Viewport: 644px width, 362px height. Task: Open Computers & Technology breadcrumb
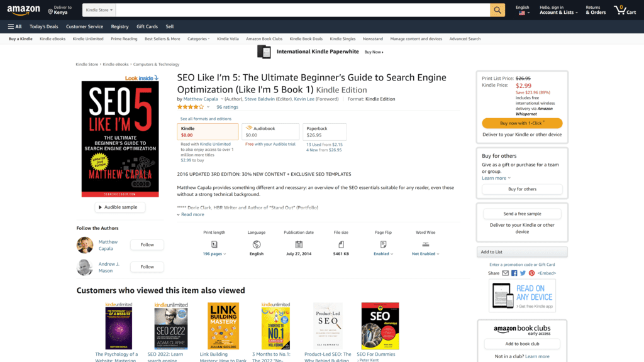click(156, 65)
